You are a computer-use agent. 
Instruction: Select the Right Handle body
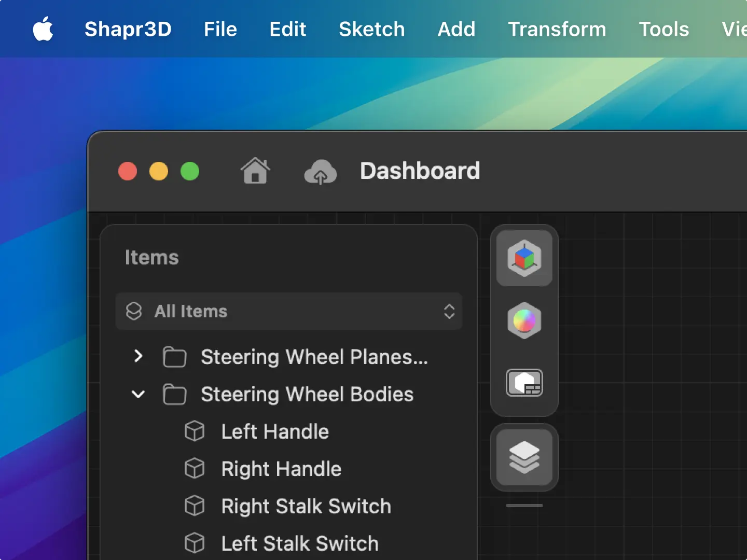[289, 469]
